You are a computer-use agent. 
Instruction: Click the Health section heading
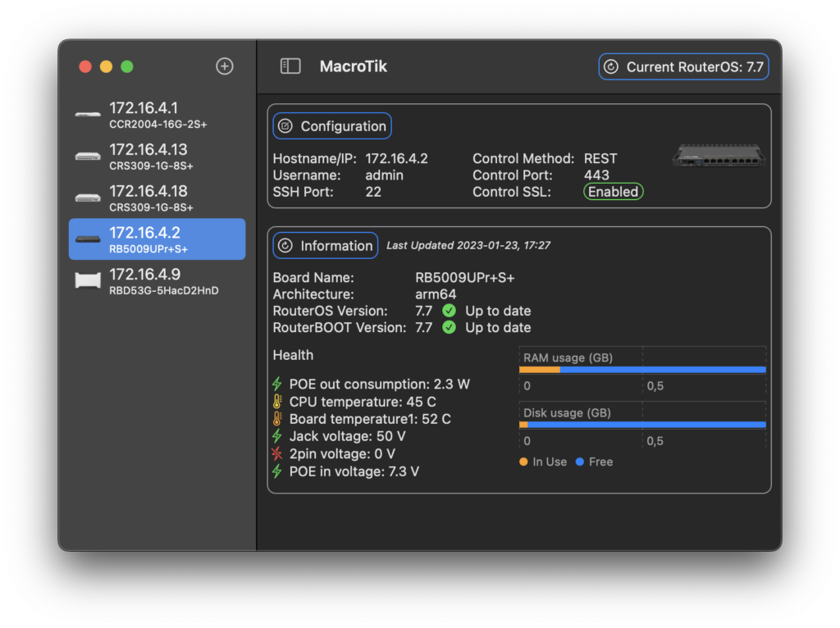pos(293,355)
